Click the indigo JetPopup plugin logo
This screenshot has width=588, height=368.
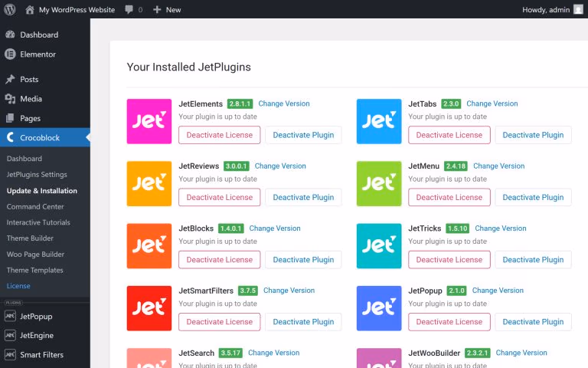click(379, 308)
